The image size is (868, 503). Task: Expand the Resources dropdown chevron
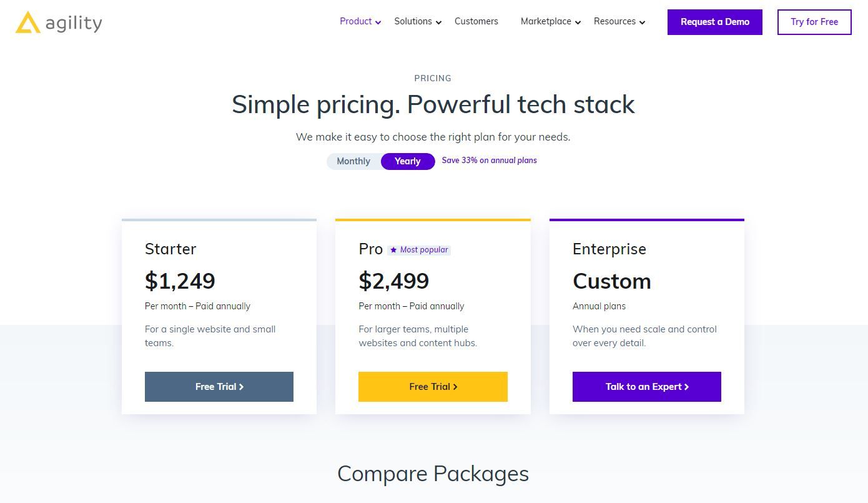pyautogui.click(x=642, y=22)
